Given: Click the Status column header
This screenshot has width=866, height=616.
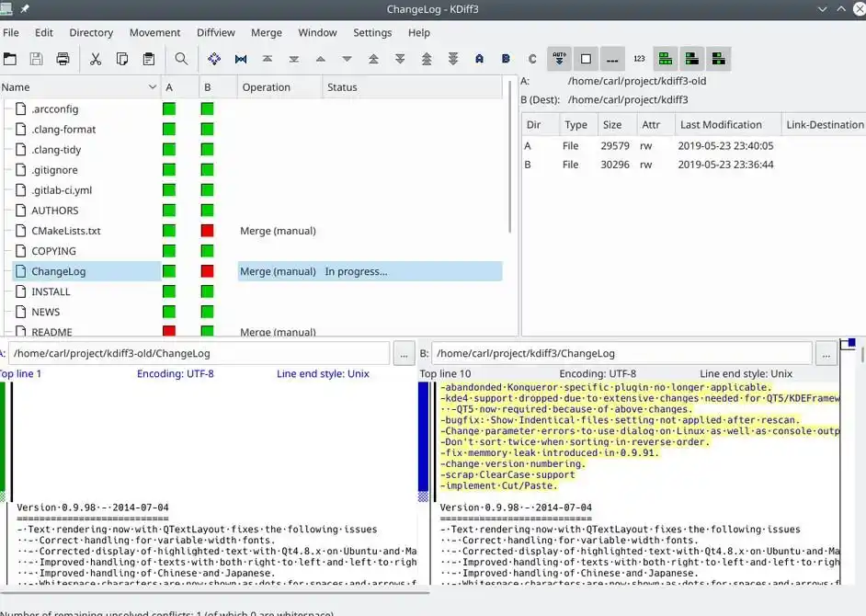Looking at the screenshot, I should [x=412, y=87].
